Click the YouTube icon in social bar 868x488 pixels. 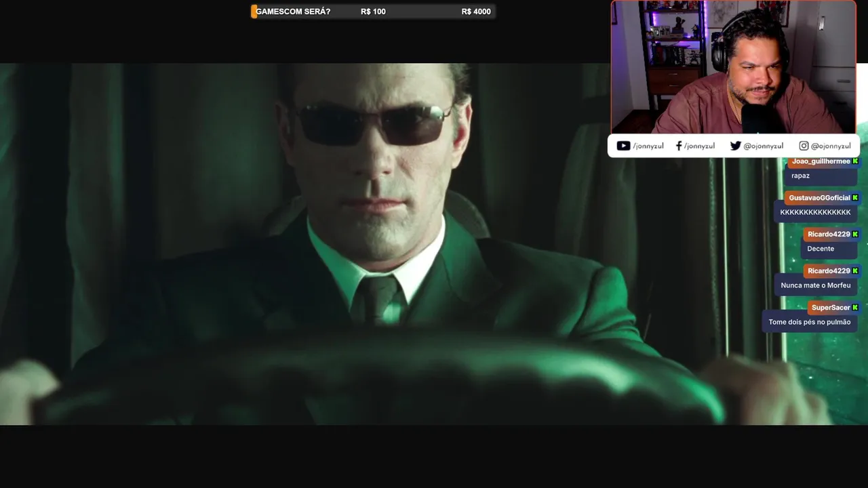[x=623, y=146]
